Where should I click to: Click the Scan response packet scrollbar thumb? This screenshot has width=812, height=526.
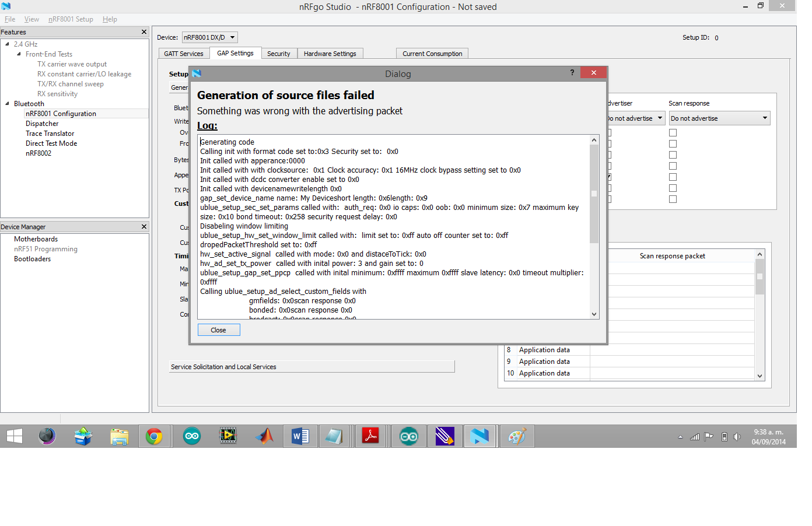(x=759, y=276)
